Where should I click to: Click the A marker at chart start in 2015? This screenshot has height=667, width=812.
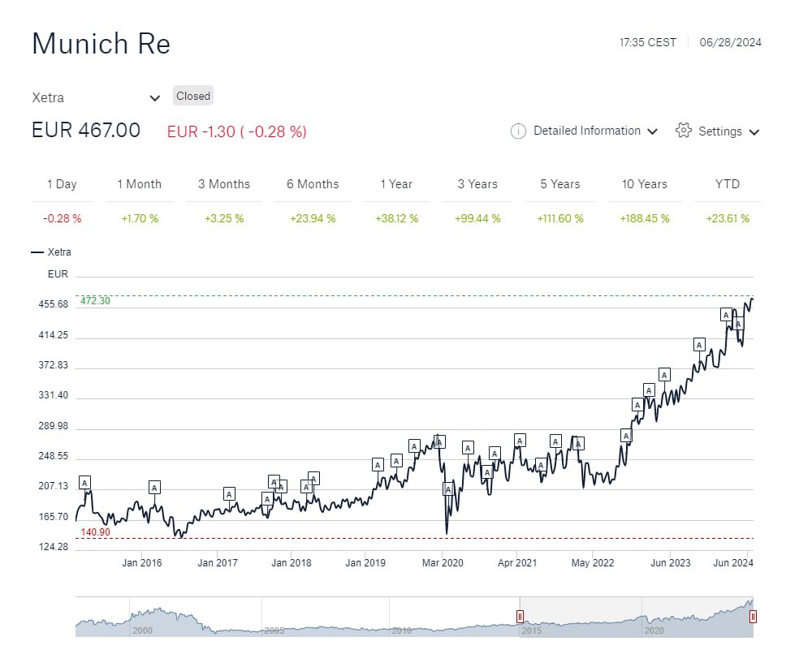[x=84, y=483]
